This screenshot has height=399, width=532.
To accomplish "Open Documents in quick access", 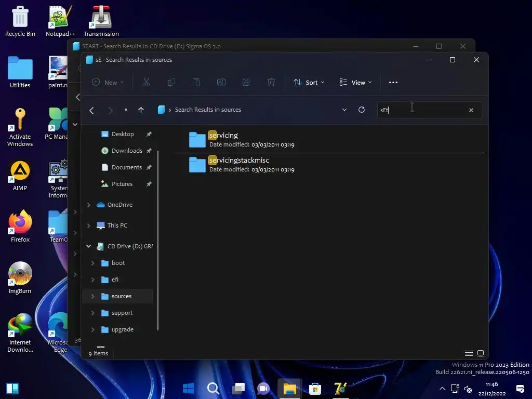I will tap(126, 167).
